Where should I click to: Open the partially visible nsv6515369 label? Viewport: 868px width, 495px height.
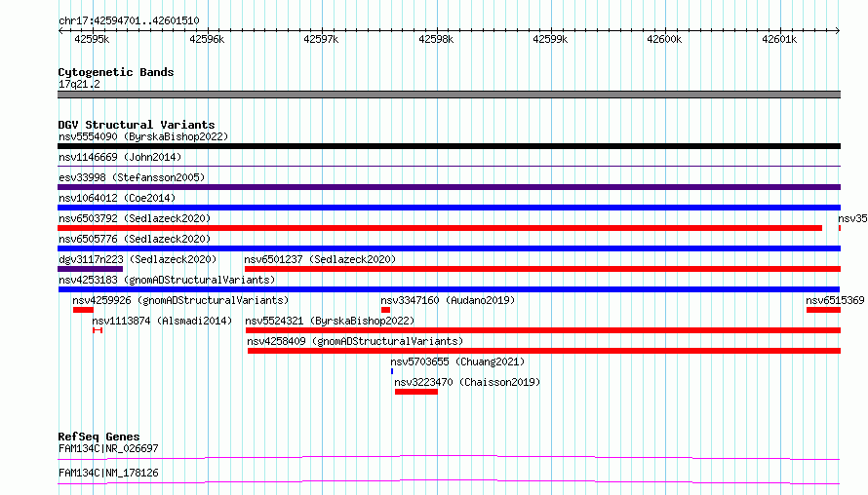[835, 300]
